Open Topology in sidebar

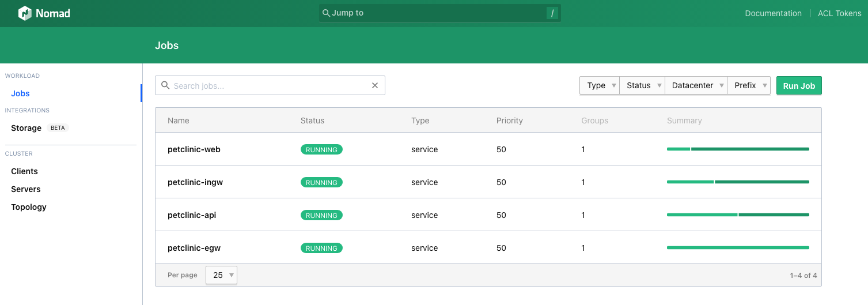(x=29, y=207)
